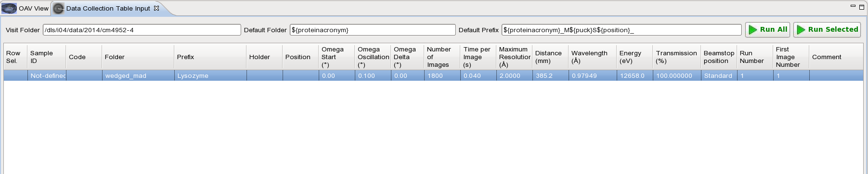Screen dimensions: 868x174
Task: Select the '0.97949' wavelength cell
Action: (593, 75)
